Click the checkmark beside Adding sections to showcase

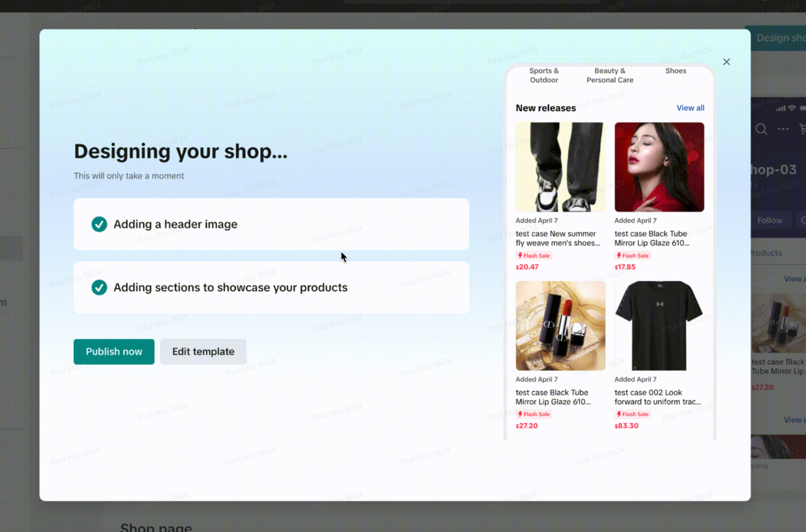point(99,288)
